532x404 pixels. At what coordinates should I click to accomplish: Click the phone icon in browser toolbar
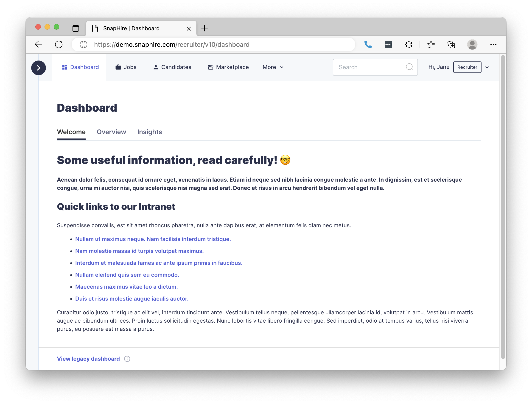coord(368,44)
